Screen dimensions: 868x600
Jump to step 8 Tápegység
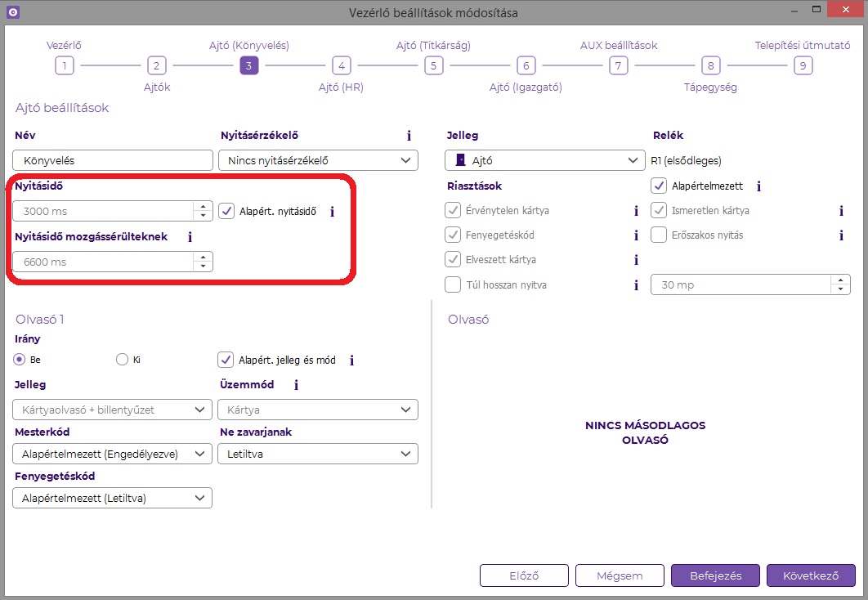pyautogui.click(x=710, y=66)
